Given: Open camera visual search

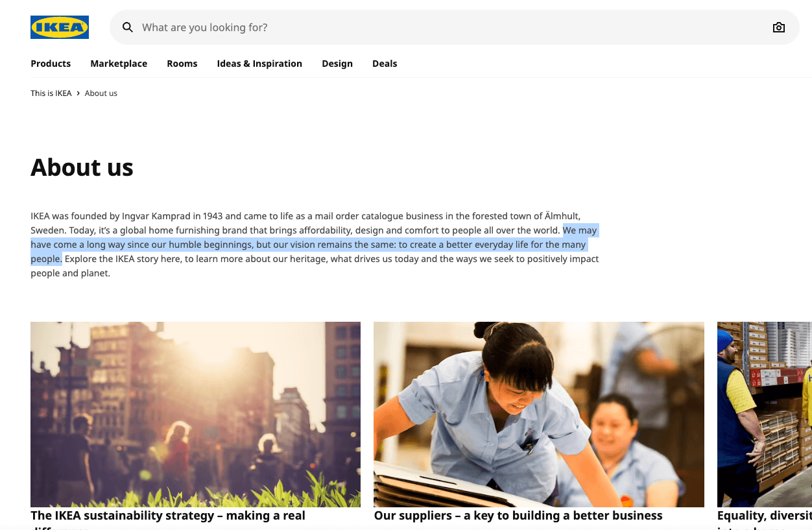Looking at the screenshot, I should point(778,27).
